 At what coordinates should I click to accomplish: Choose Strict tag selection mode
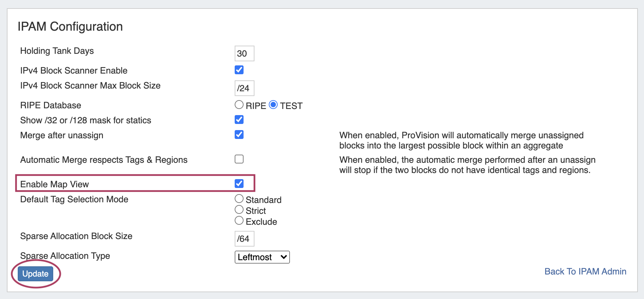point(239,209)
